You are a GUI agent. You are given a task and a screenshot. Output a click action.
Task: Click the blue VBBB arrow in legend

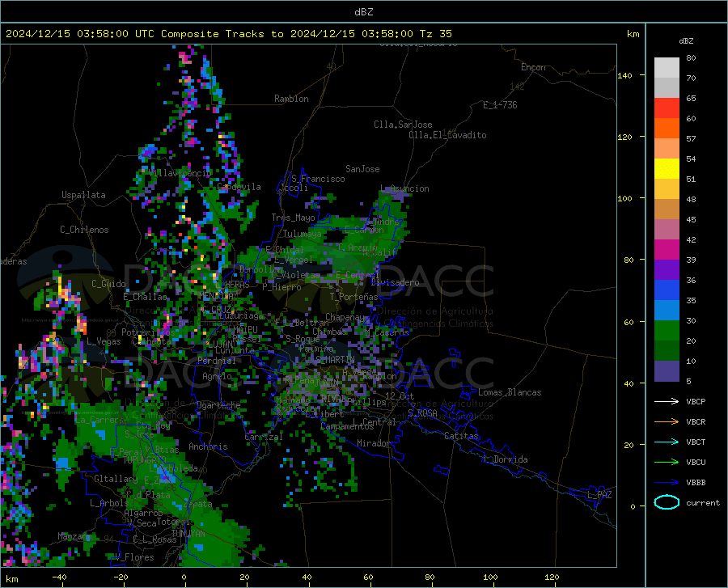coord(667,483)
